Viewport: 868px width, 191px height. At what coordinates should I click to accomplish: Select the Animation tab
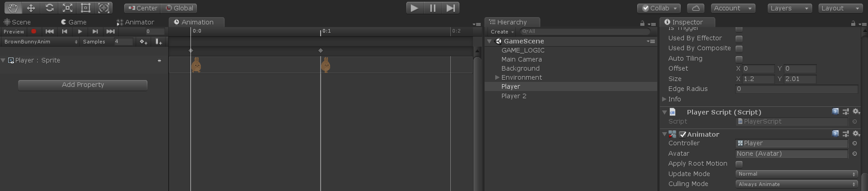point(196,22)
